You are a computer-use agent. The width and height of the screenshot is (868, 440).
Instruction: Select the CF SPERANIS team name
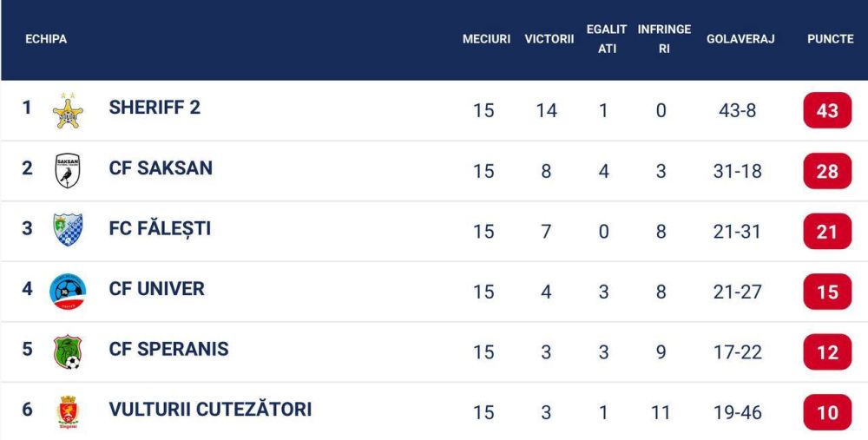[168, 349]
